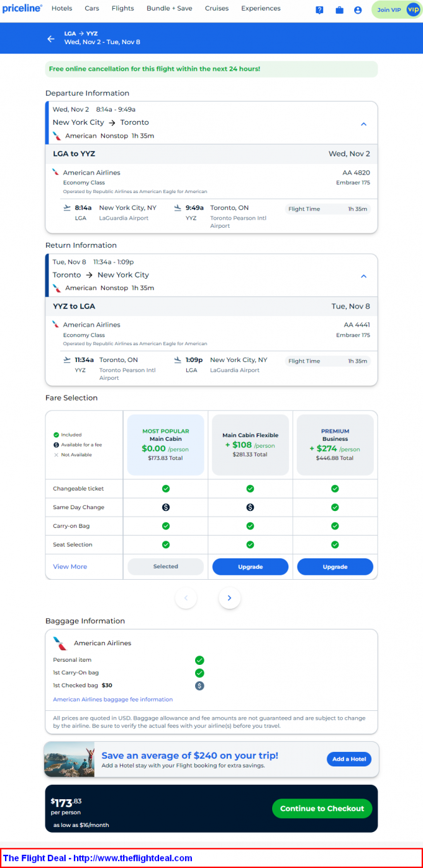The image size is (423, 868).
Task: Open Bundle + Save menu item
Action: point(169,9)
